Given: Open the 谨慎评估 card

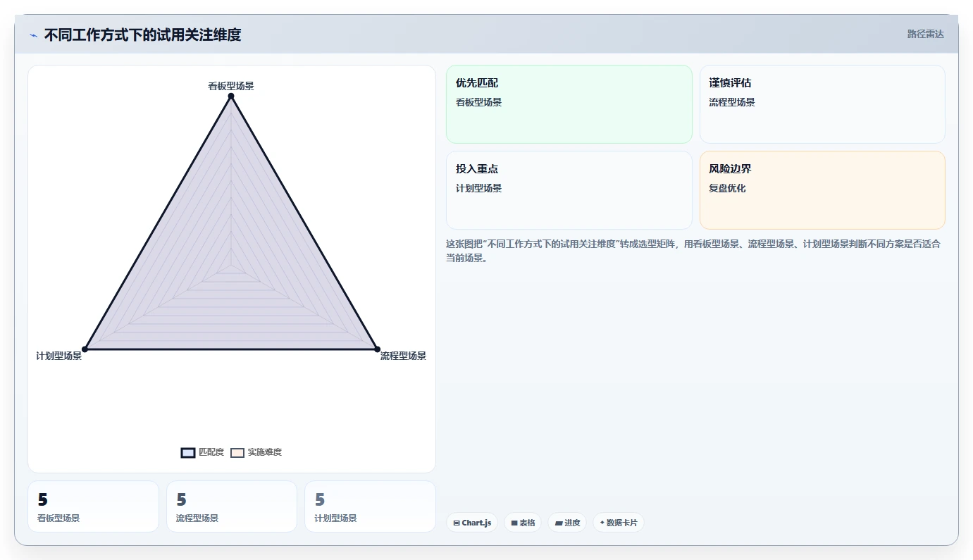Looking at the screenshot, I should click(x=822, y=104).
